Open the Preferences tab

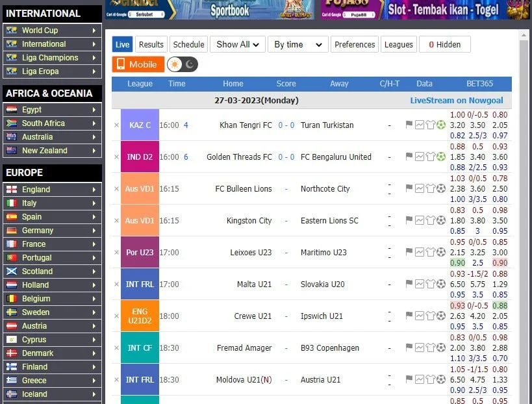pyautogui.click(x=355, y=44)
